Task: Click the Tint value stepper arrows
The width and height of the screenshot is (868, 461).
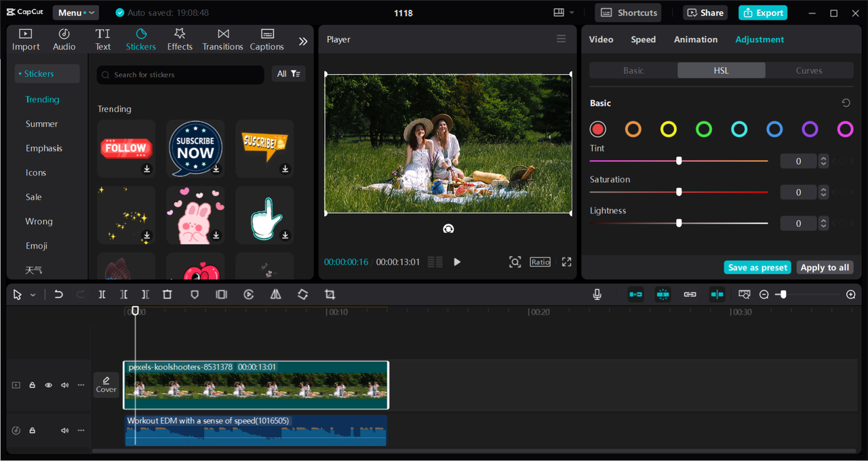Action: pyautogui.click(x=823, y=161)
